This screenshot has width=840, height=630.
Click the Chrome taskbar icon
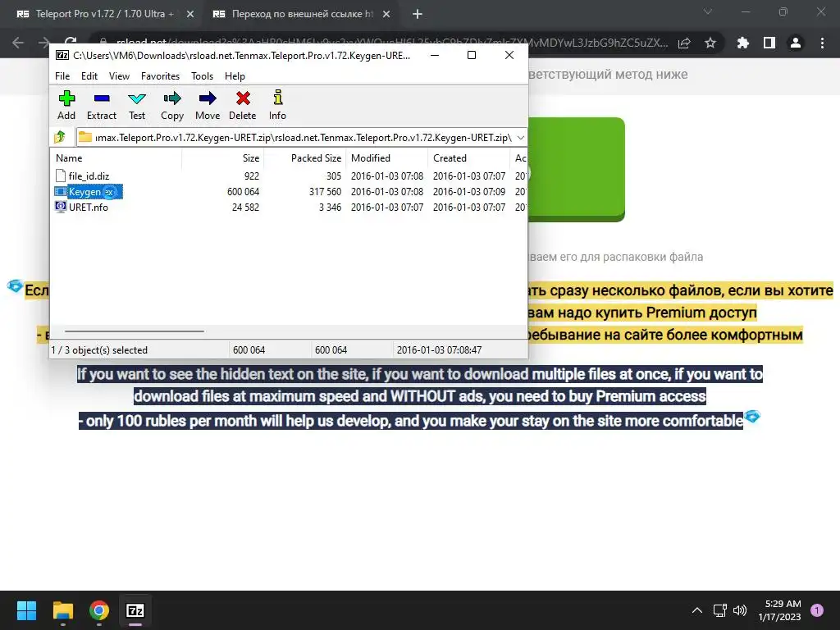(99, 610)
